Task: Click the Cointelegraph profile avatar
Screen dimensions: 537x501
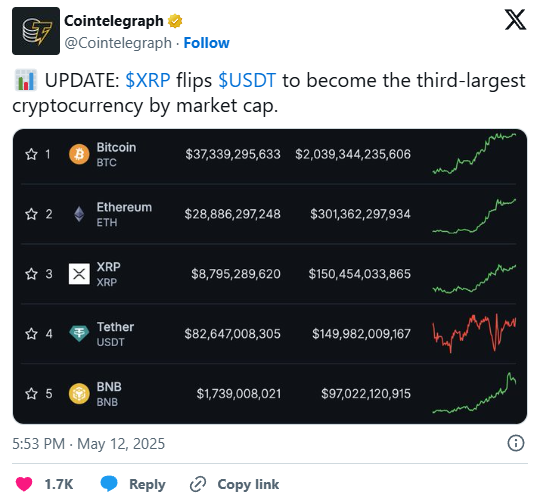Action: click(x=36, y=31)
